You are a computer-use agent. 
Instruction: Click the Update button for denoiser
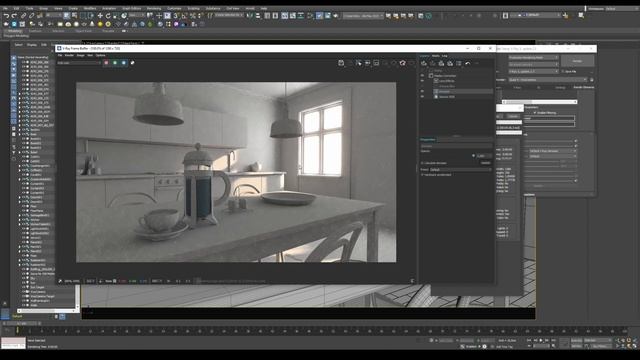(x=485, y=163)
